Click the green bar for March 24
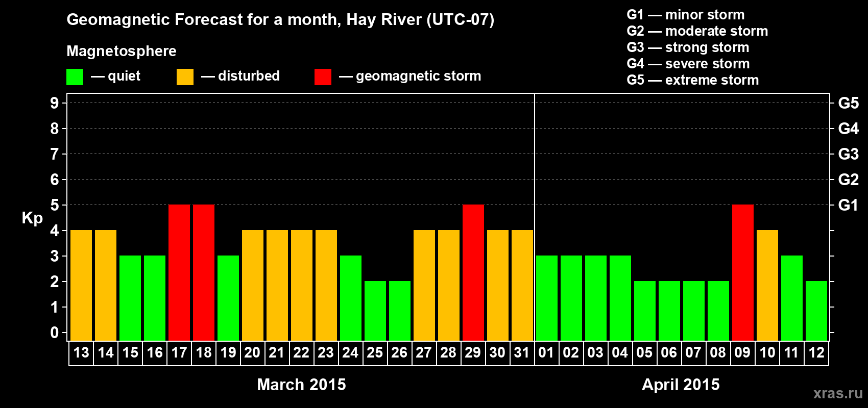This screenshot has height=408, width=868. click(x=351, y=298)
